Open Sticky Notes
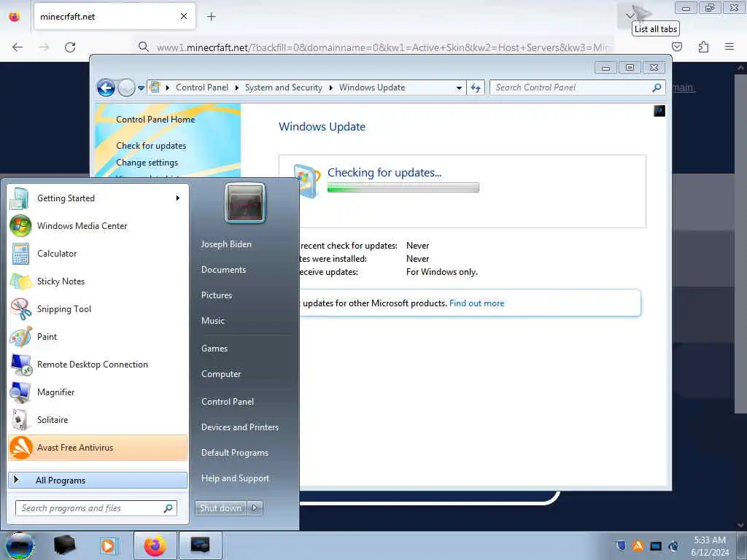 [x=98, y=281]
